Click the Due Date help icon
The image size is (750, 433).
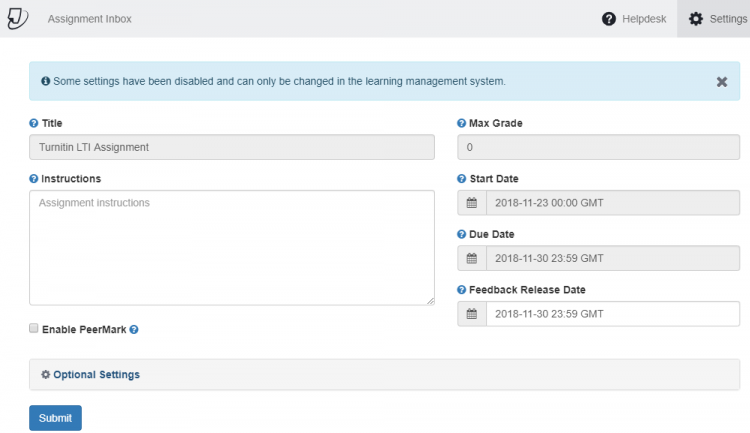(462, 234)
